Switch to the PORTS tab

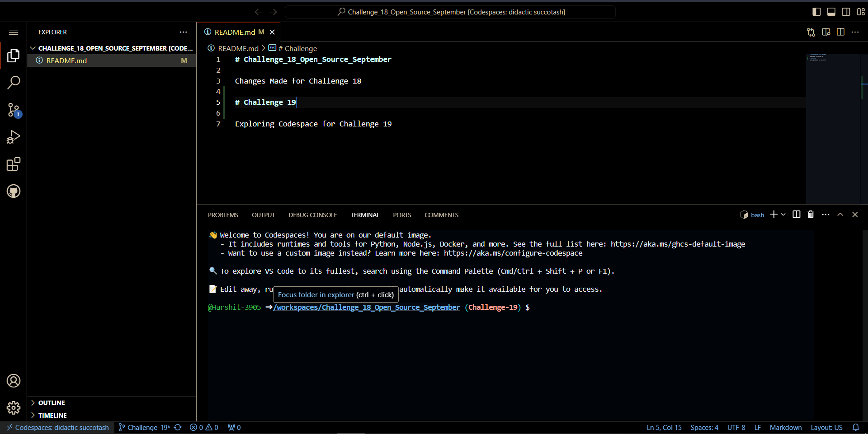401,215
